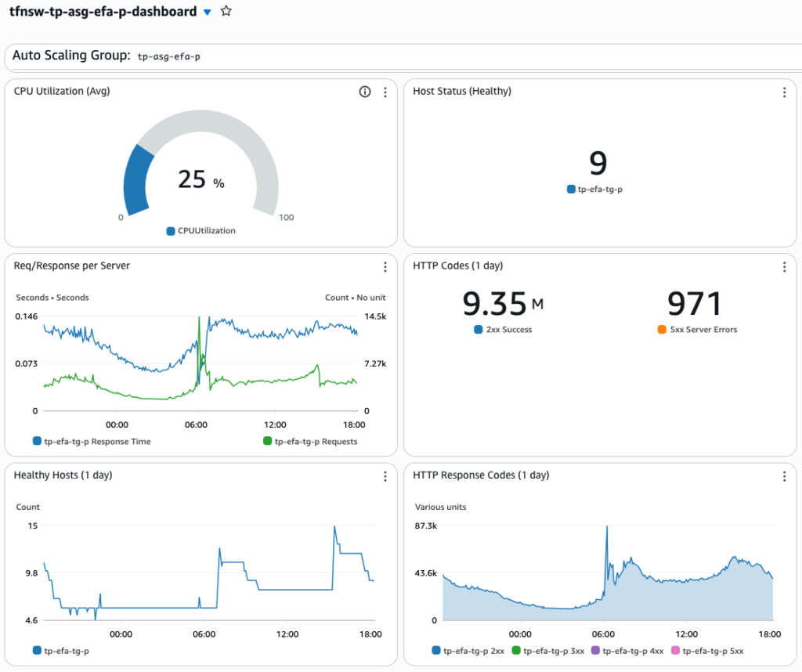The image size is (802, 672).
Task: Click the info icon on CPU Utilization widget
Action: (365, 92)
